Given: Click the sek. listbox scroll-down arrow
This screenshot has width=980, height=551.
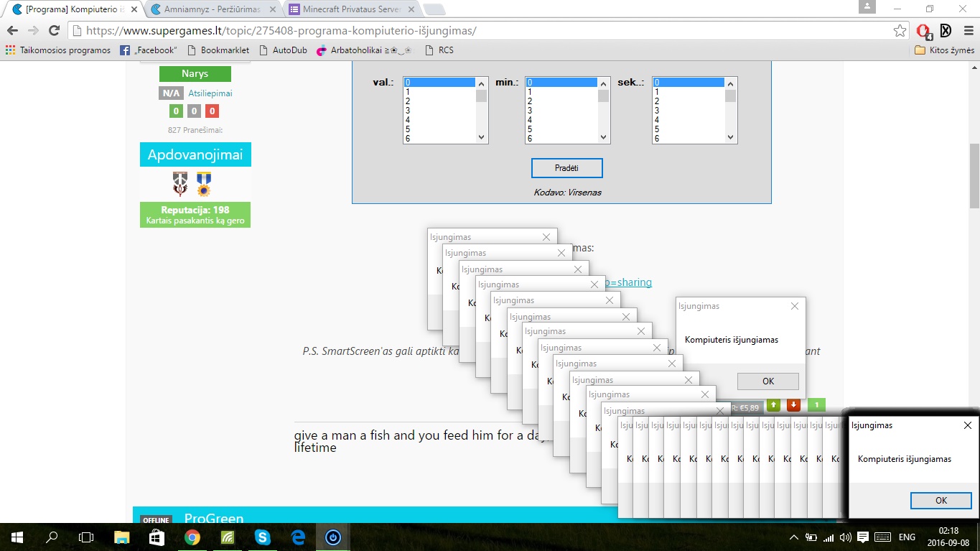Looking at the screenshot, I should click(730, 138).
